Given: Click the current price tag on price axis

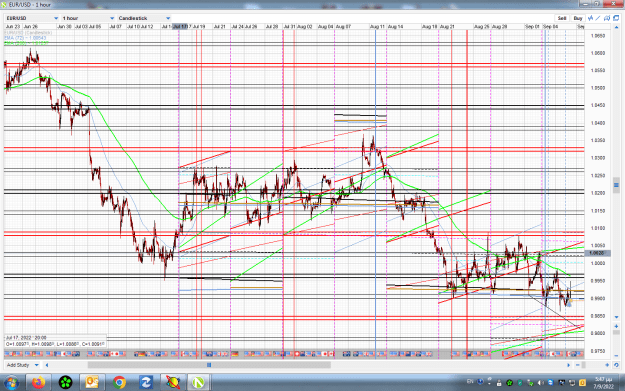Looking at the screenshot, I should pyautogui.click(x=597, y=253).
